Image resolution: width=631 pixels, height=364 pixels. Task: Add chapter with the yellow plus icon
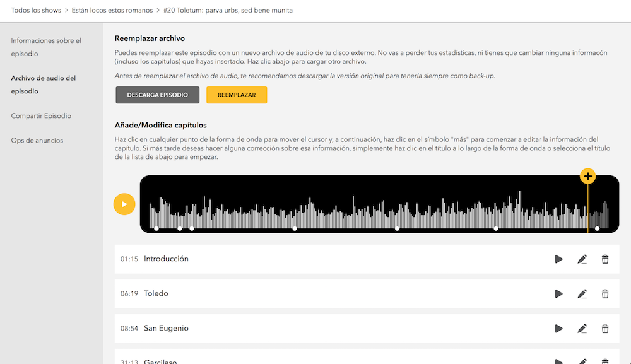click(587, 176)
